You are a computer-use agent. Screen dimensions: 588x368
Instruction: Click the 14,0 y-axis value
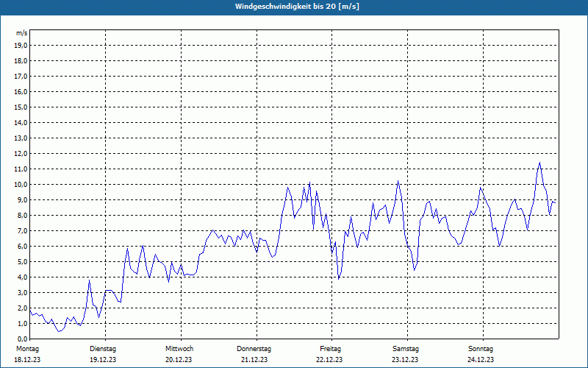point(21,122)
